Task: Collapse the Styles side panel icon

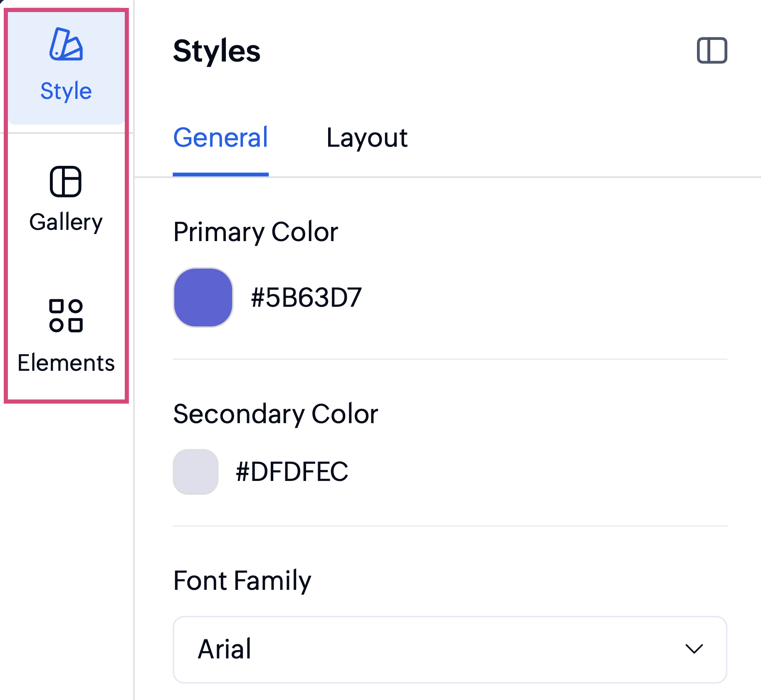Action: tap(712, 50)
